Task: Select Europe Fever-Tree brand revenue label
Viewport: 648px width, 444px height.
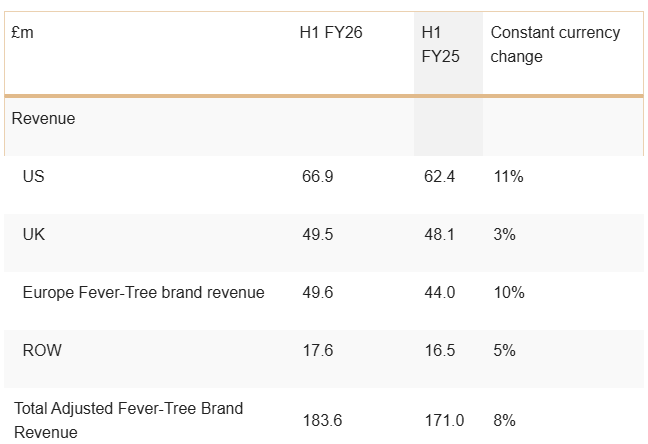Action: (143, 292)
